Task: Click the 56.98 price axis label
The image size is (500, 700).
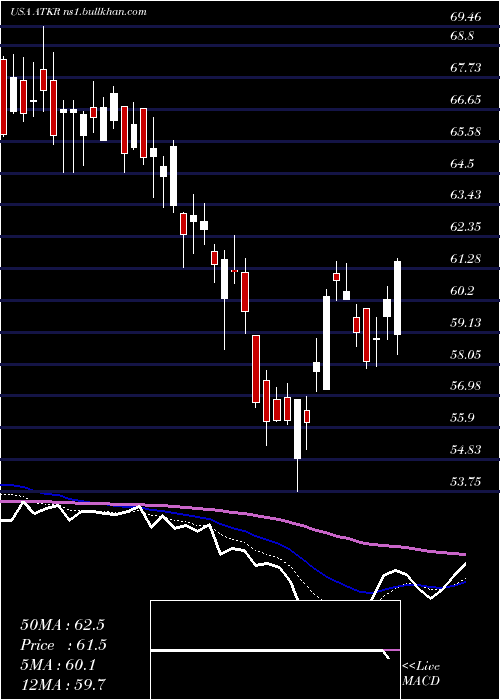Action: pyautogui.click(x=466, y=386)
